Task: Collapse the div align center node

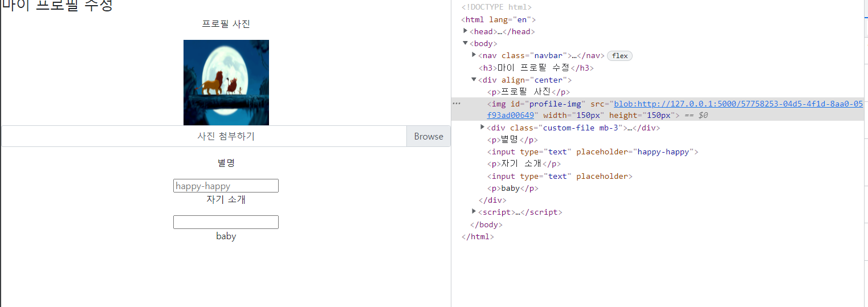Action: click(474, 79)
